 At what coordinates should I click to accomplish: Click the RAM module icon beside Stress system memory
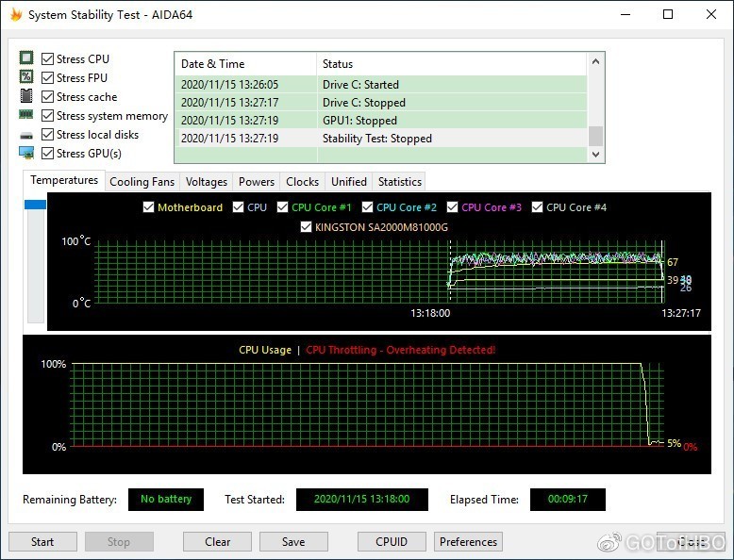[x=26, y=115]
